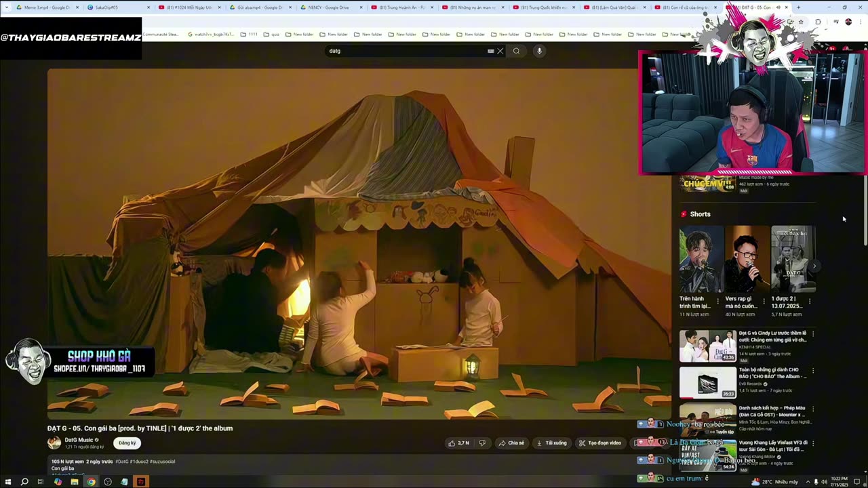Click 'Tạo đoạn video' clip button

(x=599, y=443)
